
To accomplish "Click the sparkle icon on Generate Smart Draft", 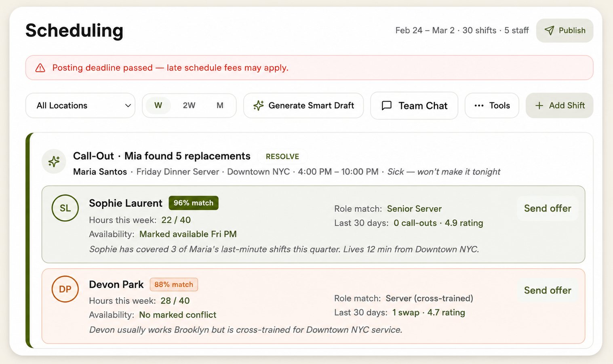I will point(258,105).
